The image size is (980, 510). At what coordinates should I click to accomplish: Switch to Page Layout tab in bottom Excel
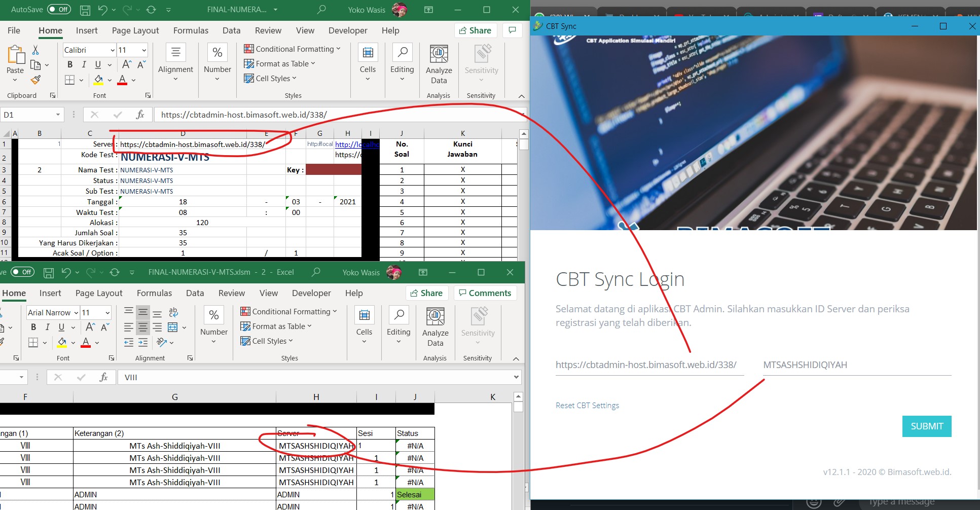pyautogui.click(x=99, y=293)
